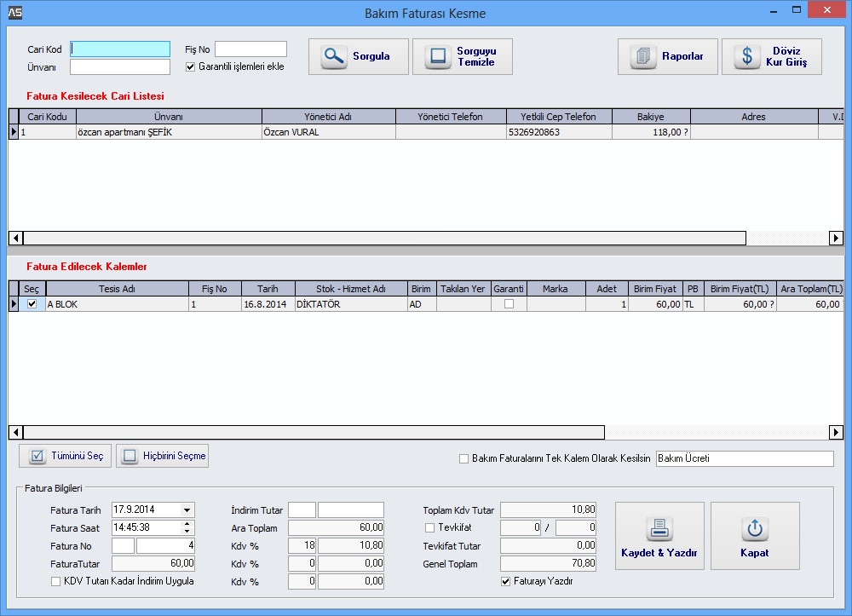Click the Fatura No number field showing 4
The height and width of the screenshot is (616, 852).
pyautogui.click(x=165, y=545)
